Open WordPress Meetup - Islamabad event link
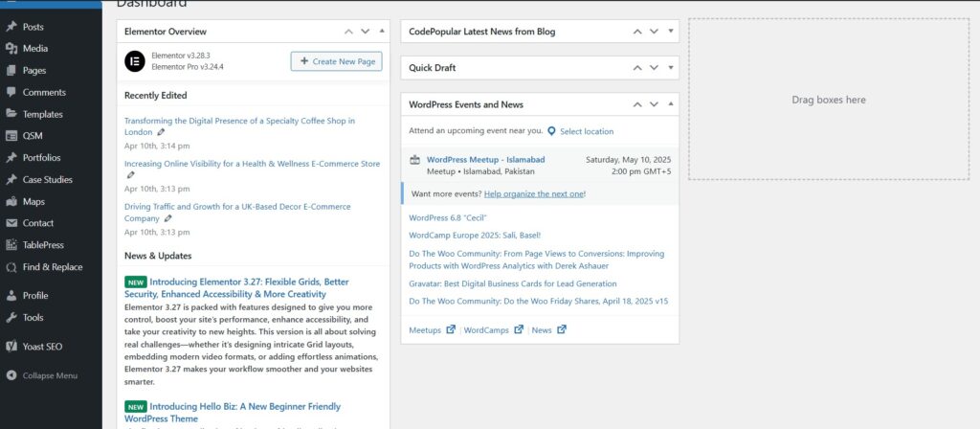Image resolution: width=980 pixels, height=429 pixels. (485, 160)
